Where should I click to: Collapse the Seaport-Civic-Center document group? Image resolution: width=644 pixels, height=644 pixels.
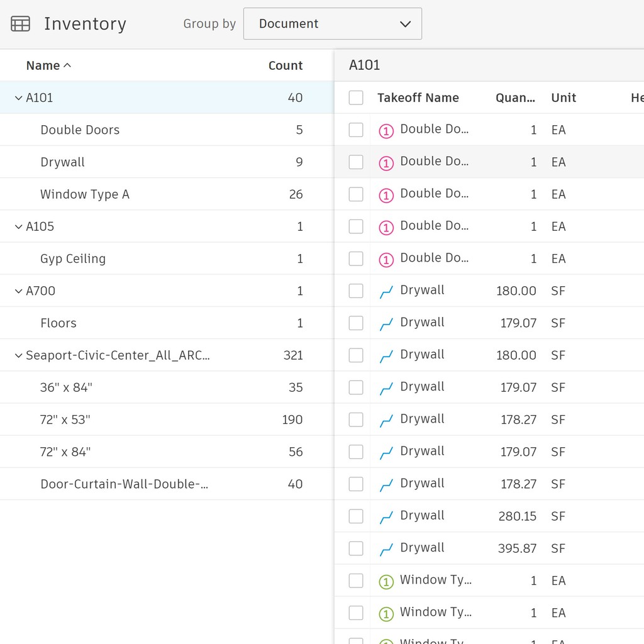pos(18,355)
